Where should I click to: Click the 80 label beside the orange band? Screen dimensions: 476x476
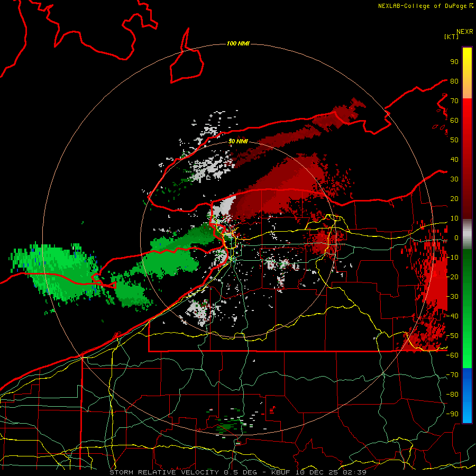pos(454,81)
